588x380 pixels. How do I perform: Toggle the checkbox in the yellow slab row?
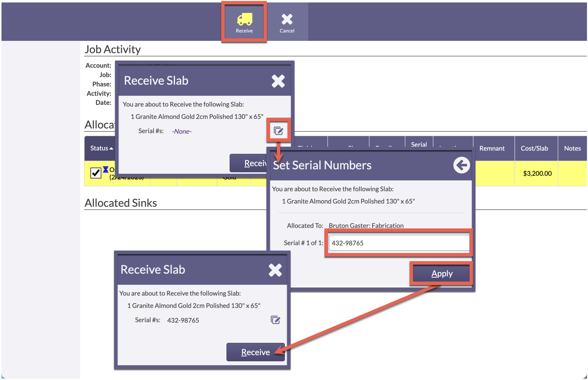click(96, 173)
